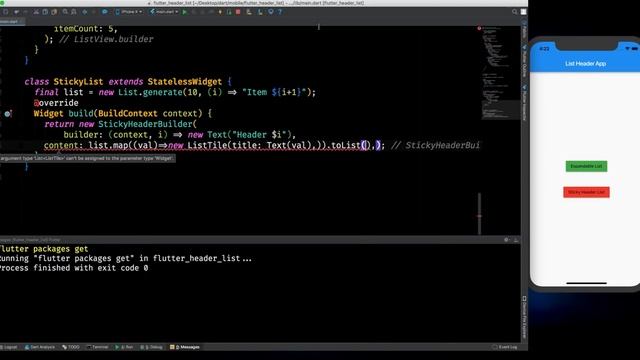This screenshot has width=640, height=360.
Task: Click the 'List Header App' title in simulator
Action: pyautogui.click(x=585, y=64)
